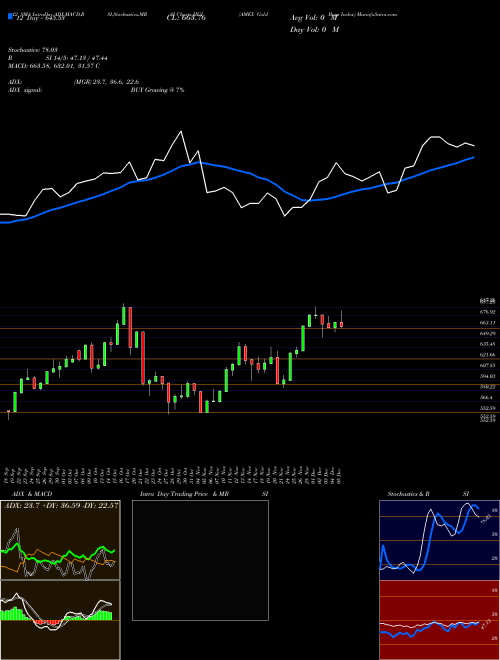500x660 pixels.
Task: Click the 635.48 price axis label
Action: tap(487, 344)
